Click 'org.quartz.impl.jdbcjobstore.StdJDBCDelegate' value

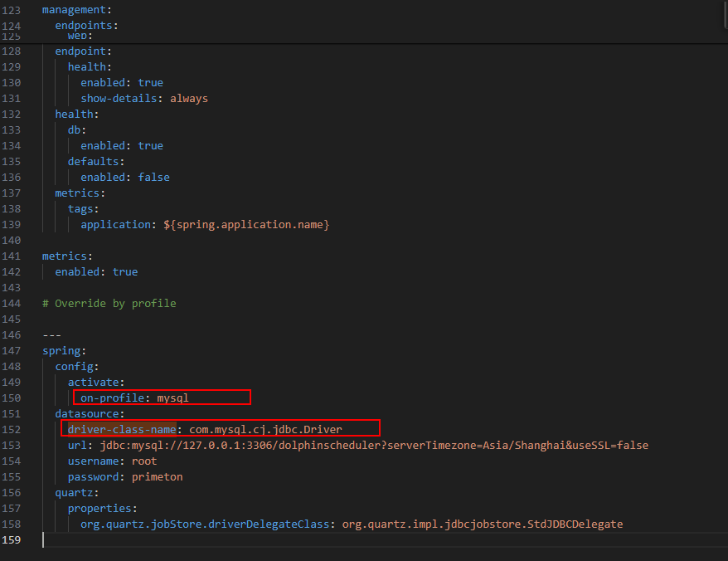[x=483, y=524]
